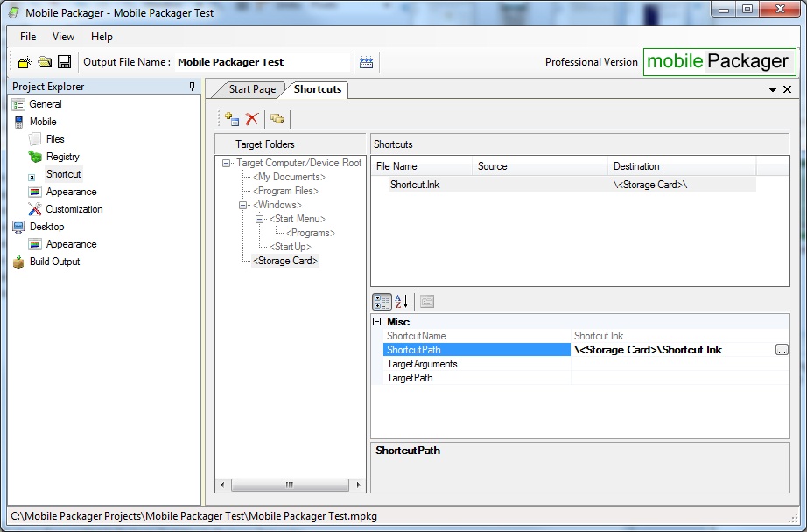Click the Property Pages icon
The width and height of the screenshot is (807, 532).
tap(427, 302)
